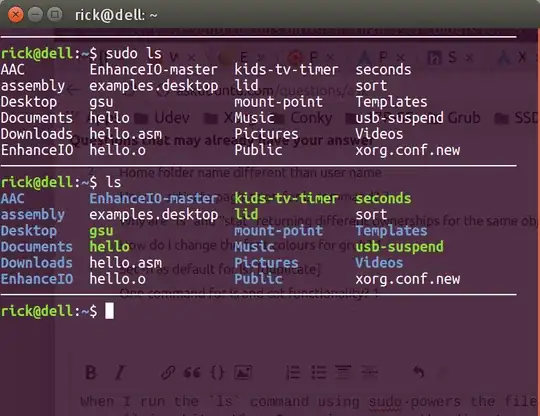Screen dimensions: 540x416
Task: Click the heading icon in background editor toolbar
Action: tap(343, 372)
